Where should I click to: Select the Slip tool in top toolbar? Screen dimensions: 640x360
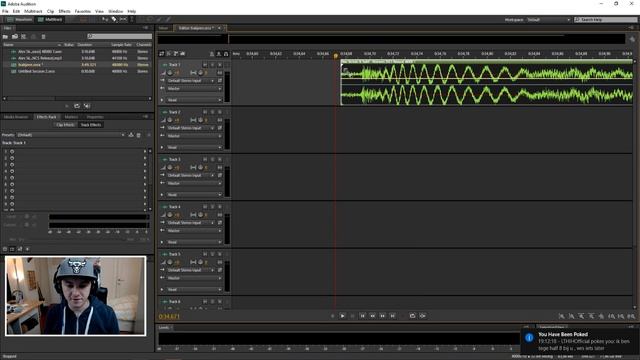coord(123,19)
